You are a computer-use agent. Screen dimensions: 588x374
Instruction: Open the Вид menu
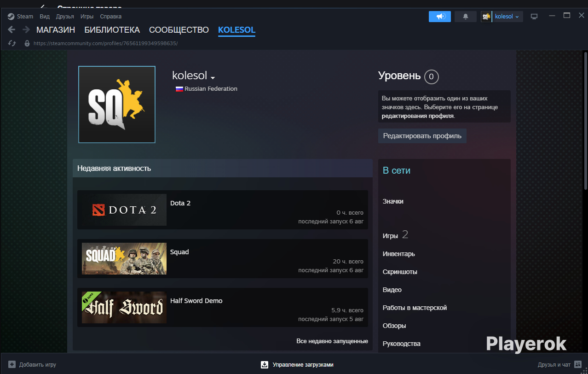pos(45,16)
